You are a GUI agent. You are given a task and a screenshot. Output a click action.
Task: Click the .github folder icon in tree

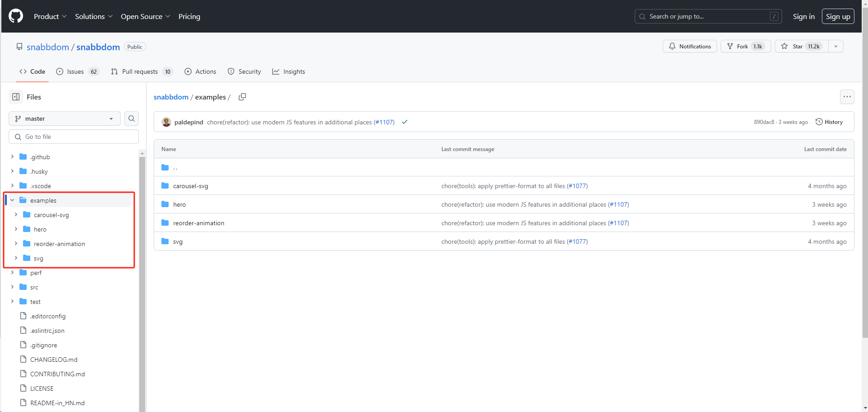pyautogui.click(x=23, y=157)
